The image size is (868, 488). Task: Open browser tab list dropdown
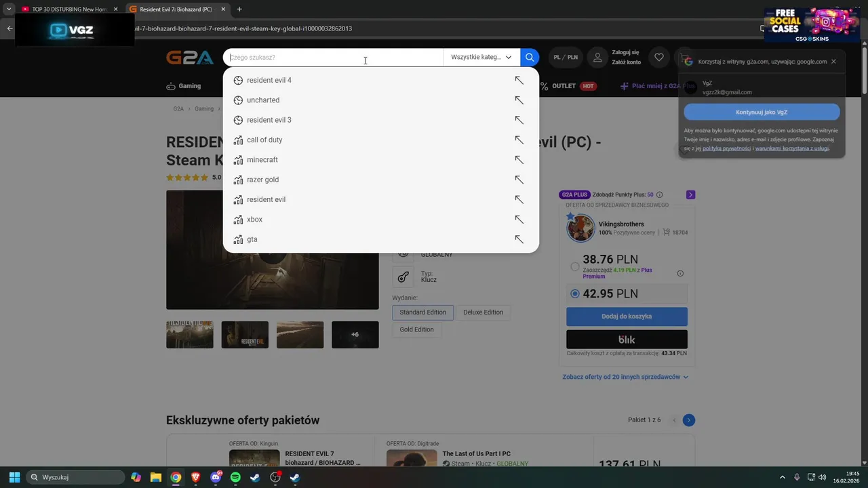click(x=9, y=9)
